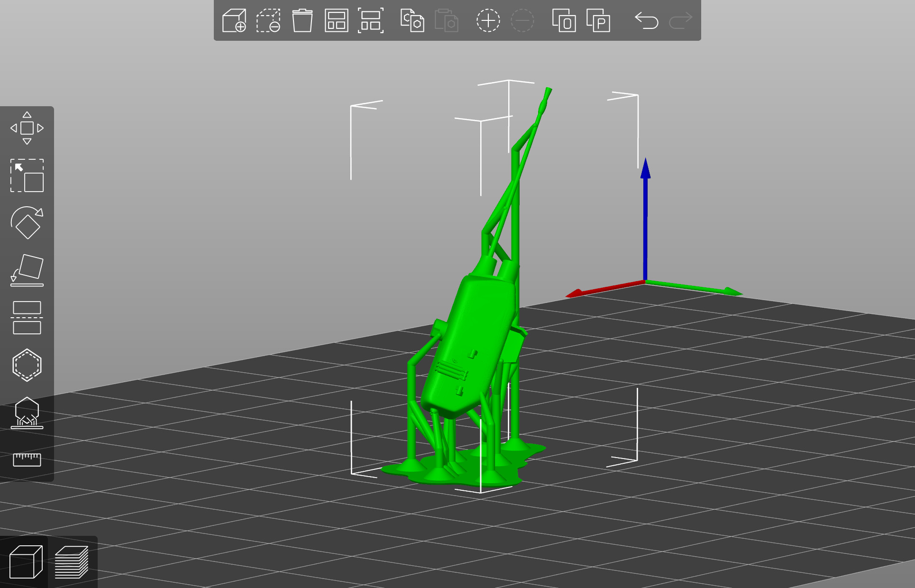Screen dimensions: 915x588
Task: Select the Measure ruler tool
Action: (x=27, y=459)
